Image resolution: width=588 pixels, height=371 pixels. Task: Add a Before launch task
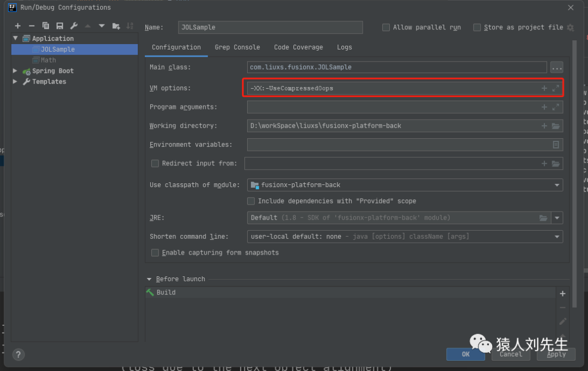(562, 294)
